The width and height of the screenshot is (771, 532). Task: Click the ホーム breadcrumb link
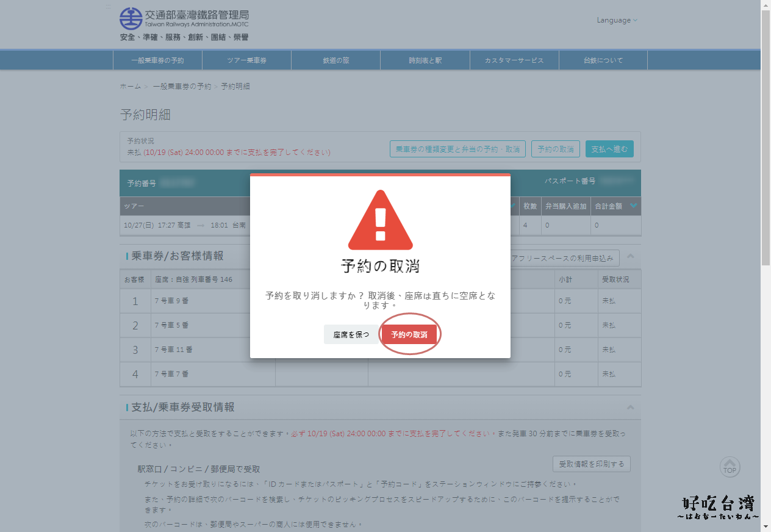[130, 87]
